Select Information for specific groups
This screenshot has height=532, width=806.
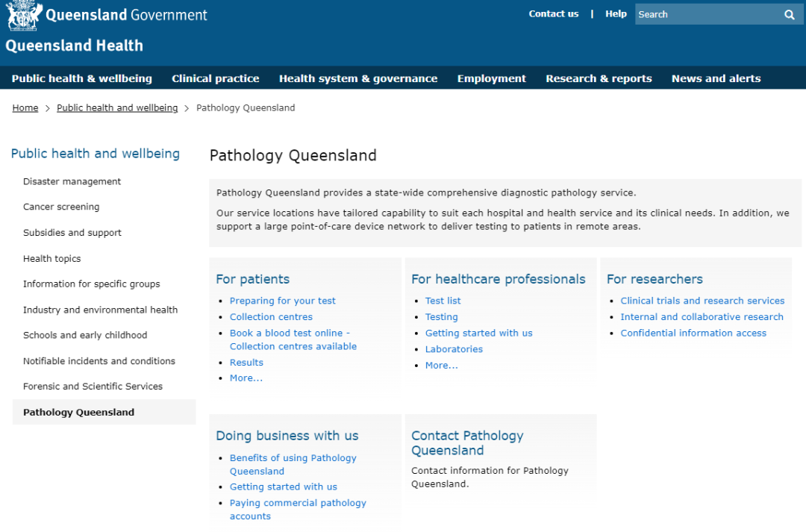tap(92, 284)
